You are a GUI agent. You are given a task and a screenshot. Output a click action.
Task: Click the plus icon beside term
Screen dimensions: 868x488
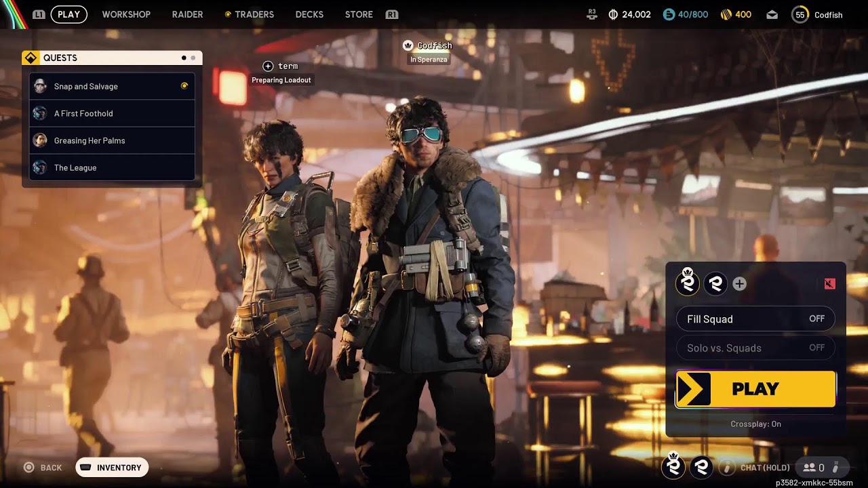(268, 66)
